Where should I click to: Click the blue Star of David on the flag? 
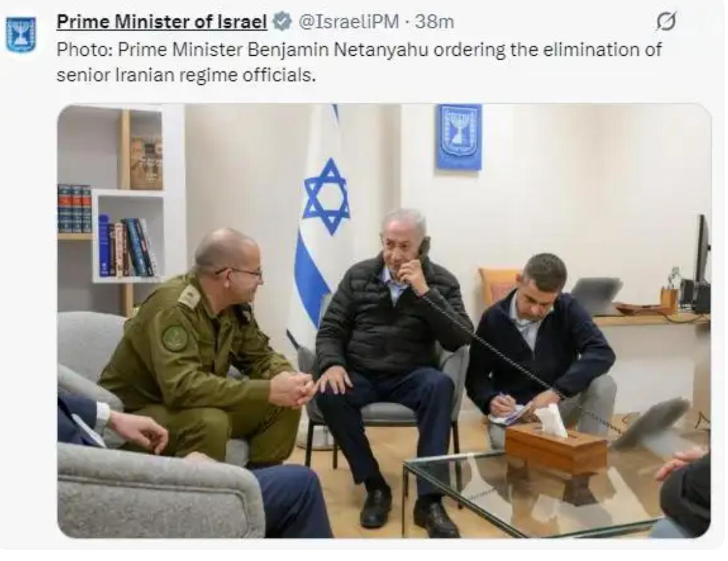coord(326,197)
